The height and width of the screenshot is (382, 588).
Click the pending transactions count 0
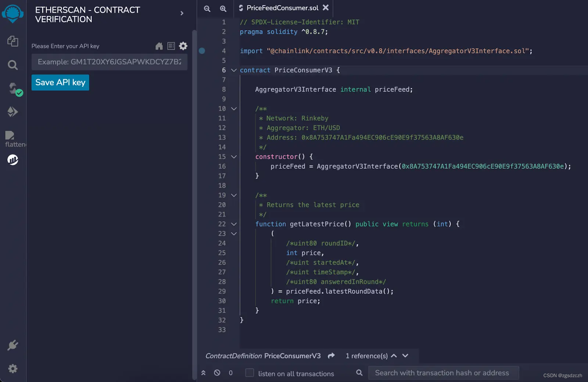tap(230, 373)
